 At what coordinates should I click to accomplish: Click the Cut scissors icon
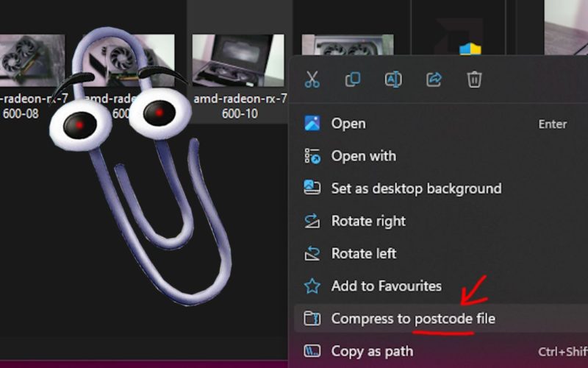pos(312,79)
